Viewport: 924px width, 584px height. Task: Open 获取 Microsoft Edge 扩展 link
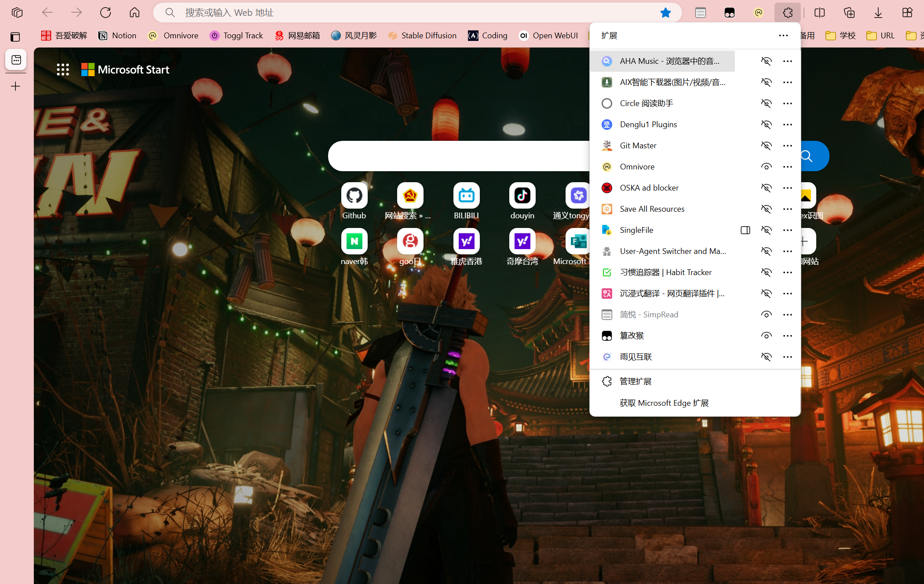click(664, 403)
